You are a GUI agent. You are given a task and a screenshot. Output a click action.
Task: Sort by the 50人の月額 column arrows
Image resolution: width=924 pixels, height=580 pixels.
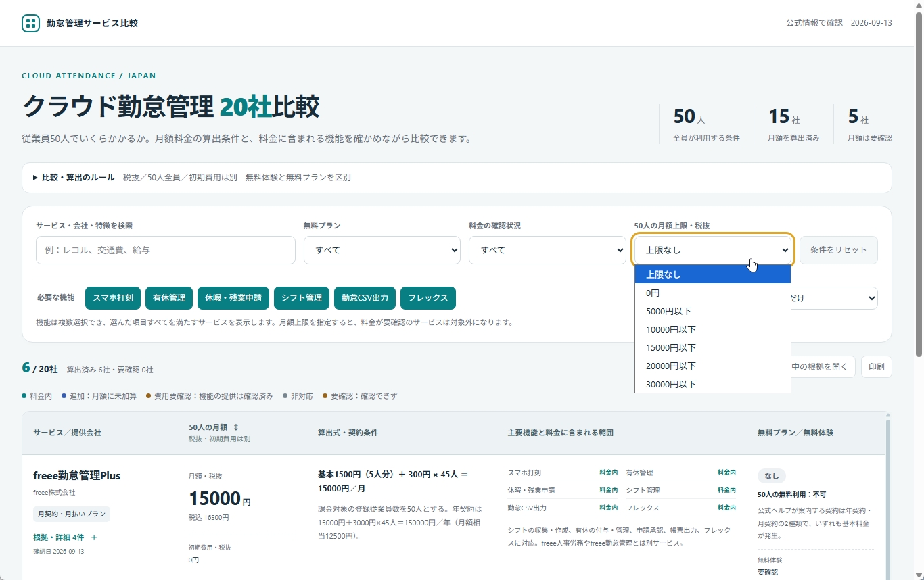pyautogui.click(x=236, y=427)
